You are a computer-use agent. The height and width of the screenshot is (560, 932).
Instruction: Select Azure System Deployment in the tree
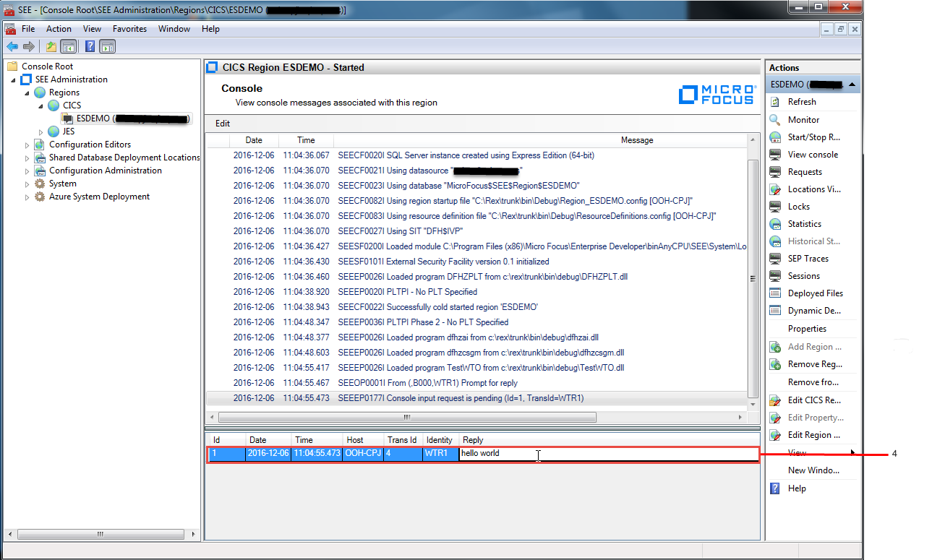point(99,197)
